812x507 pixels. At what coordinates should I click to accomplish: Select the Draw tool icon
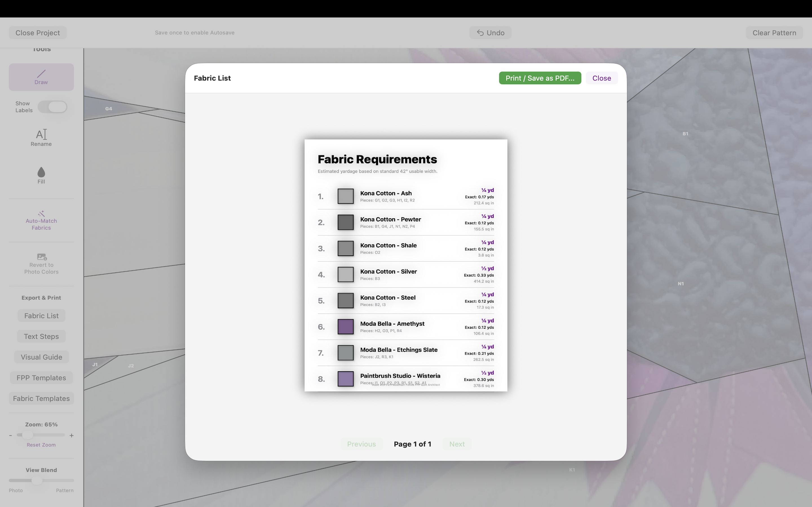pos(41,74)
